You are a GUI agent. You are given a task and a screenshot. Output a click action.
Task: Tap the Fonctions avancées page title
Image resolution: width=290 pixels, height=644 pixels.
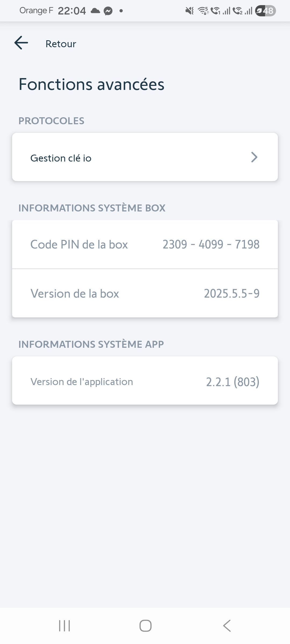pos(91,84)
